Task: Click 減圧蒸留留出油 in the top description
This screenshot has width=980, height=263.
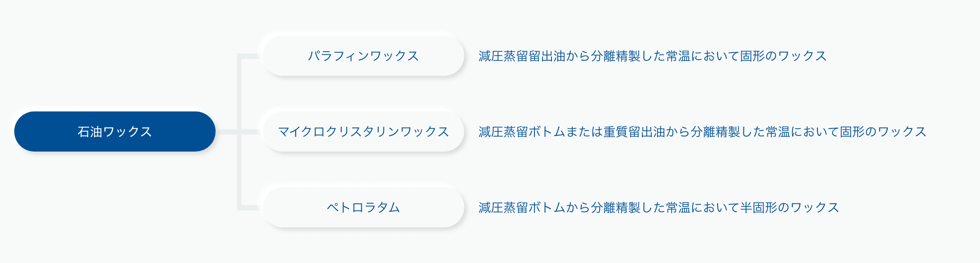Action: [522, 56]
